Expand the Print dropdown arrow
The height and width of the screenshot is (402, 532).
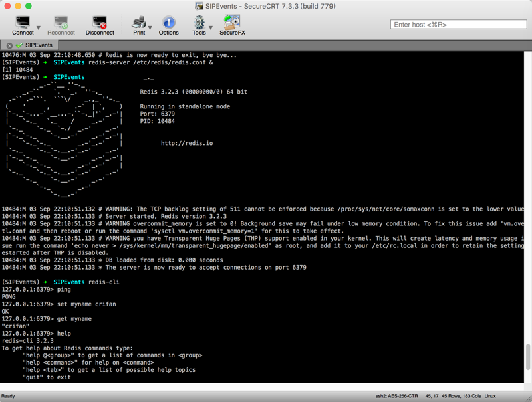point(150,28)
